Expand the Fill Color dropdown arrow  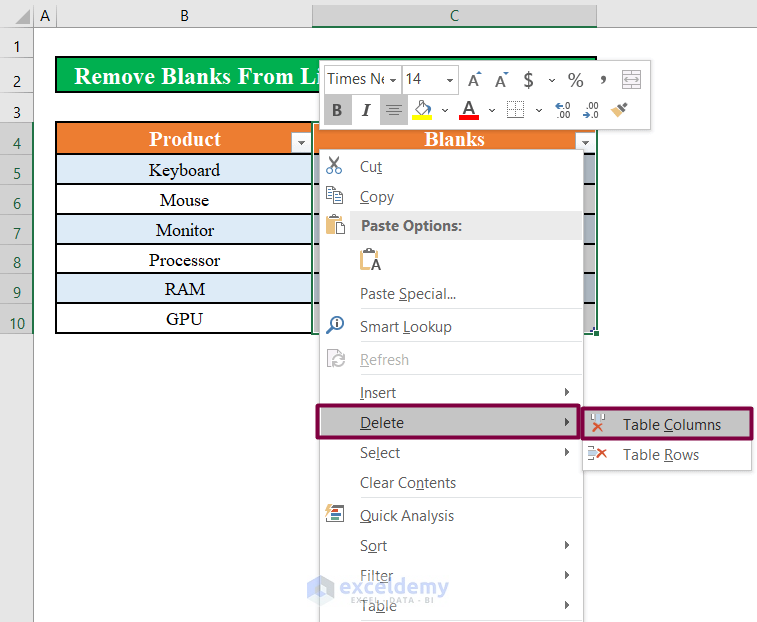[445, 111]
